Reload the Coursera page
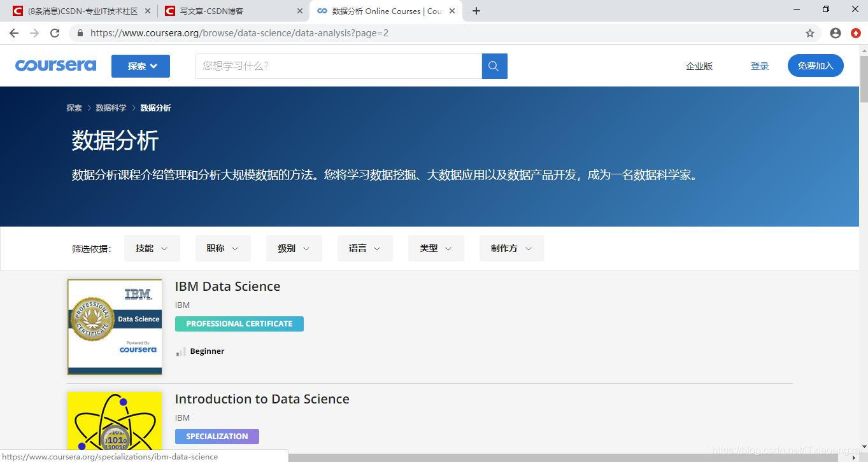The height and width of the screenshot is (462, 868). tap(55, 33)
